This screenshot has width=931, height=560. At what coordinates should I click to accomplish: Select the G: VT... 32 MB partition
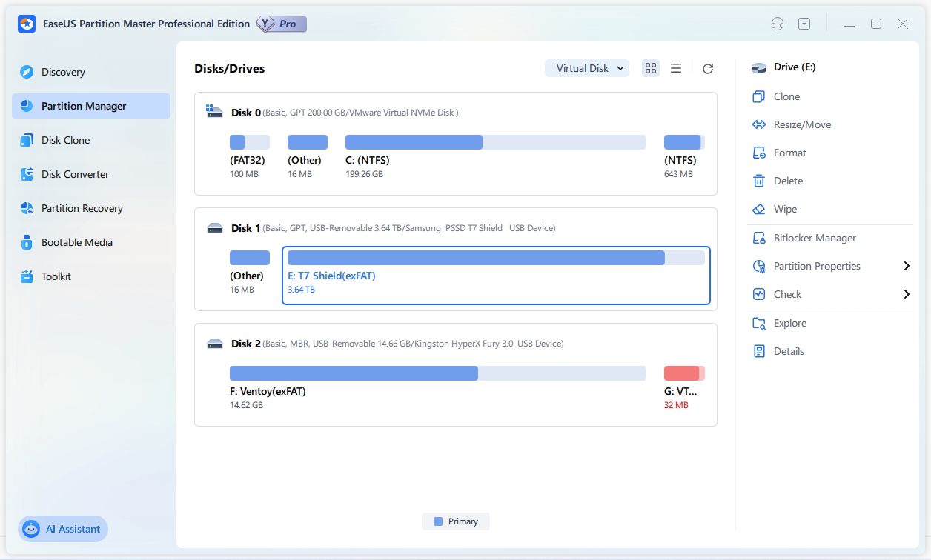pyautogui.click(x=684, y=388)
